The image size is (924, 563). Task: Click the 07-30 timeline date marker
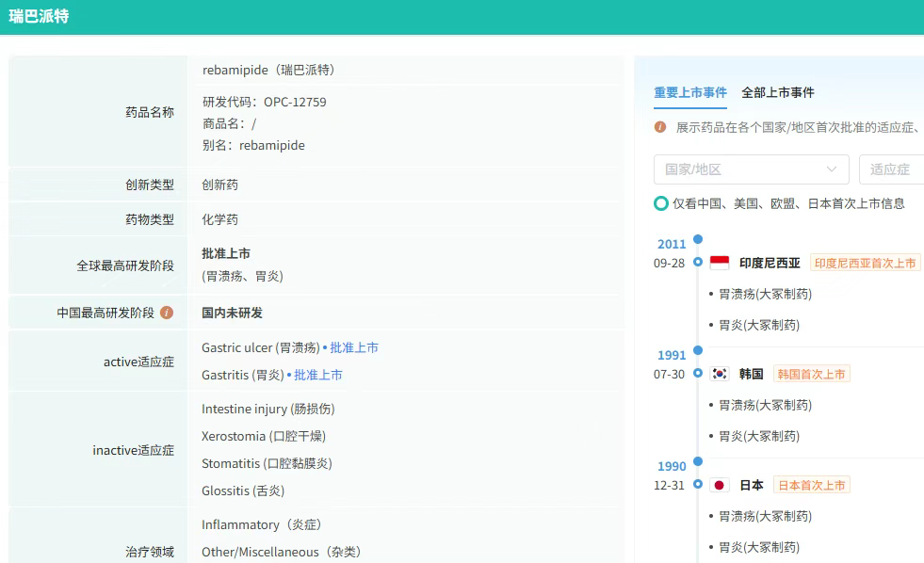coord(698,374)
